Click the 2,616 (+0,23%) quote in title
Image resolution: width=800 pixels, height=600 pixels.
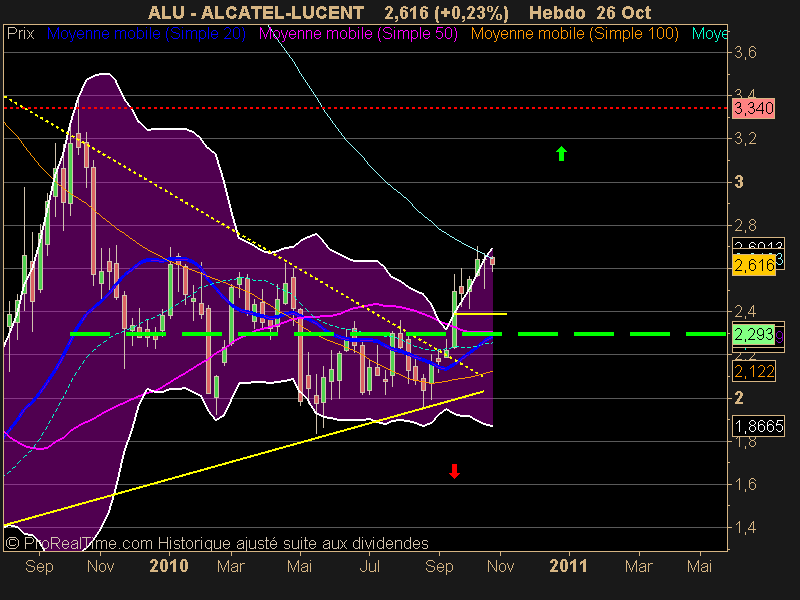pyautogui.click(x=446, y=12)
